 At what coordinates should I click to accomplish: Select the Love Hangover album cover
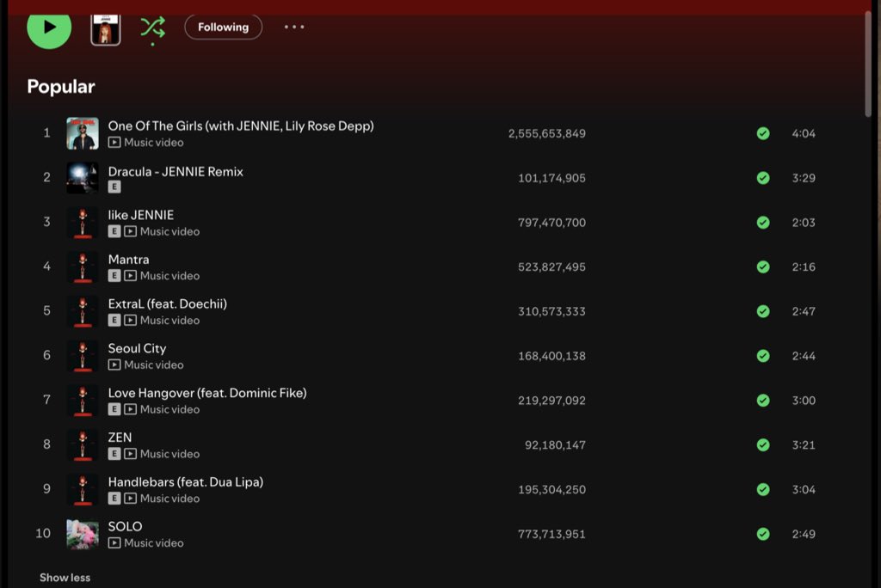tap(83, 401)
